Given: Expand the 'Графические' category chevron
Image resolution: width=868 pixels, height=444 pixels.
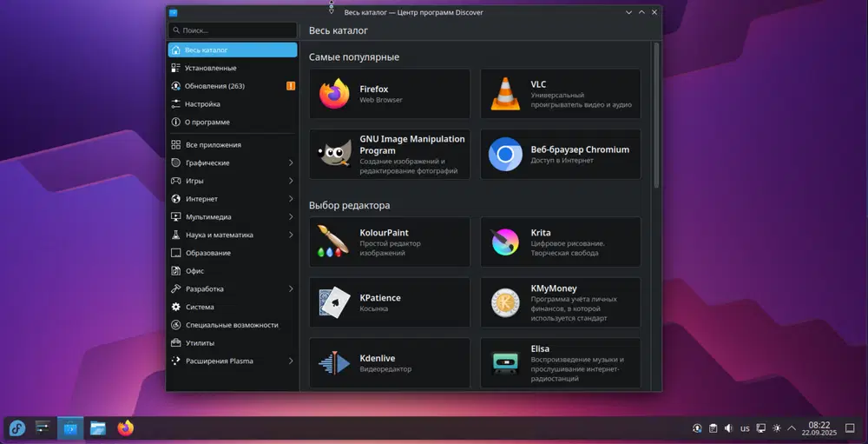Looking at the screenshot, I should click(291, 163).
